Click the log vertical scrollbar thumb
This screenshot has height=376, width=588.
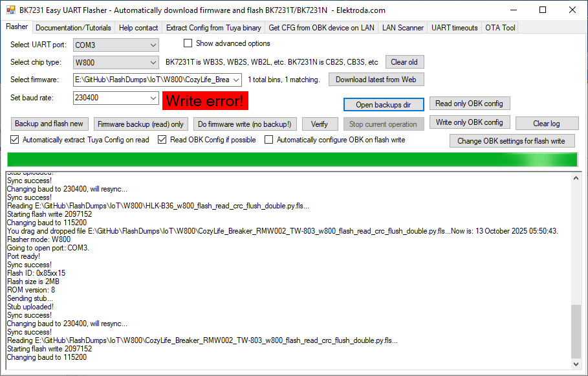(x=576, y=332)
